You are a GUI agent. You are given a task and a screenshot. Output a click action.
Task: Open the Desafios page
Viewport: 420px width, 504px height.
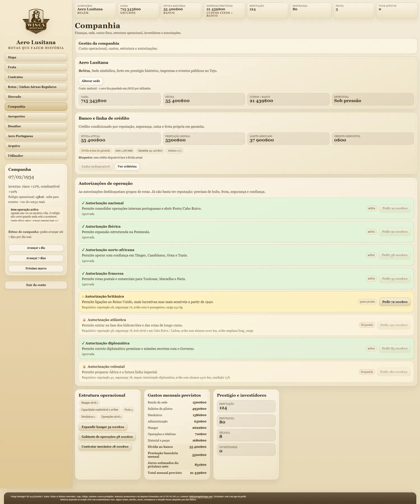pyautogui.click(x=36, y=126)
